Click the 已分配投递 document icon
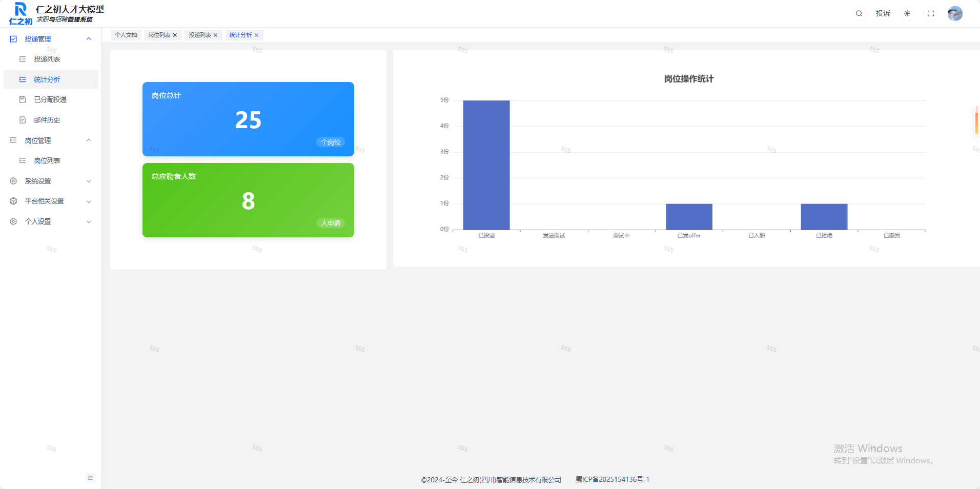This screenshot has height=489, width=980. coord(23,99)
